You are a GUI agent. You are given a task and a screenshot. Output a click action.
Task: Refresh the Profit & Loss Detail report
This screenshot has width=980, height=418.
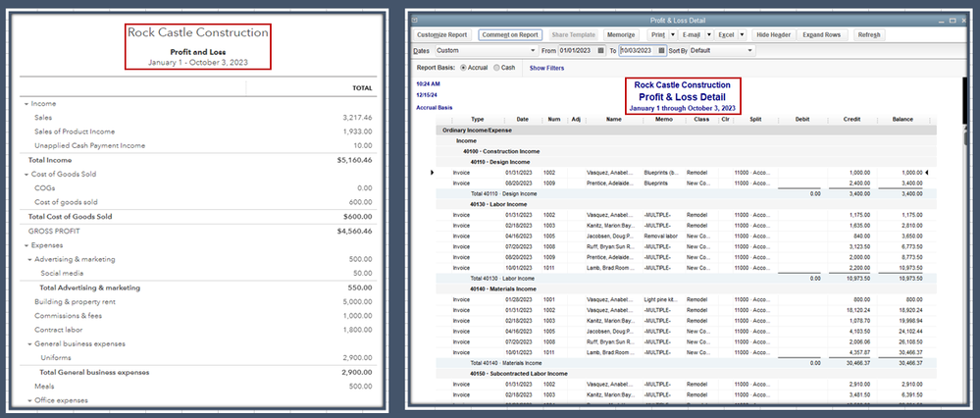(x=869, y=35)
